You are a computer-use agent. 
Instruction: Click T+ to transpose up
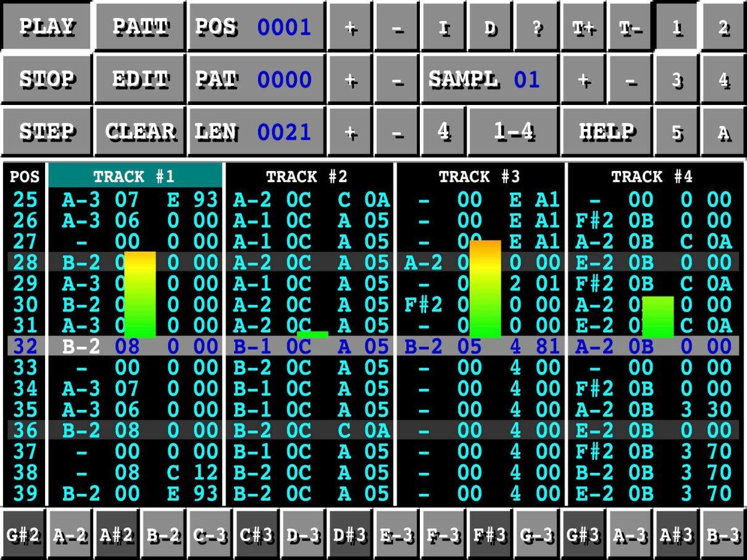click(x=583, y=27)
